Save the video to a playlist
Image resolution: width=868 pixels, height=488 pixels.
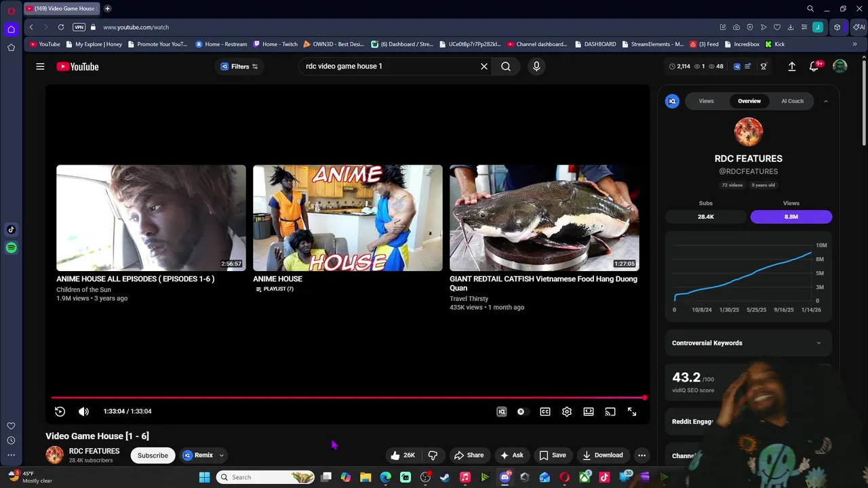[x=552, y=455]
